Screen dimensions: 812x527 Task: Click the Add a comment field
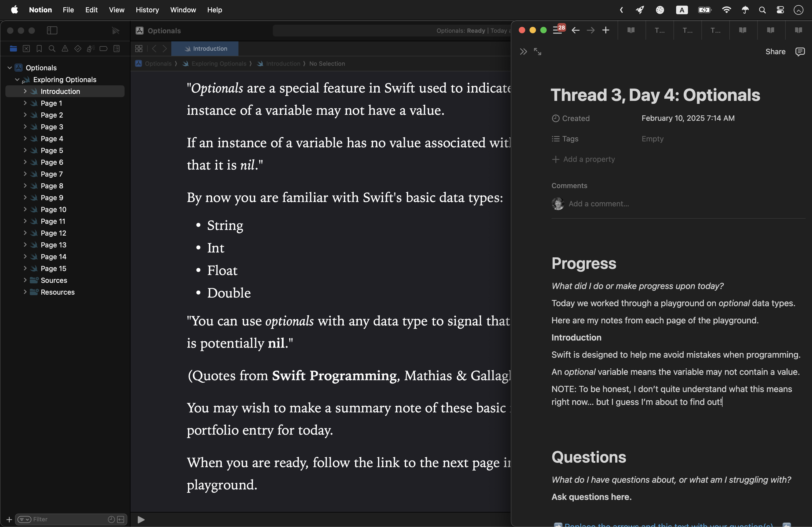[599, 204]
